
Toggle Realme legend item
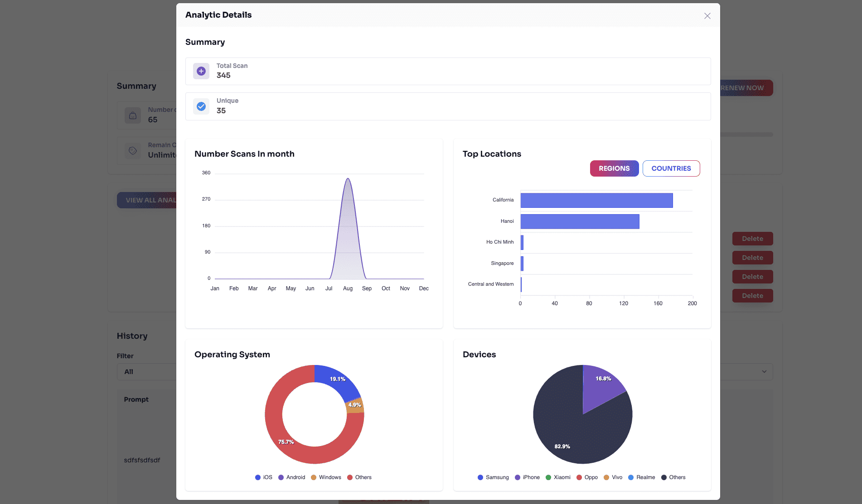(641, 477)
